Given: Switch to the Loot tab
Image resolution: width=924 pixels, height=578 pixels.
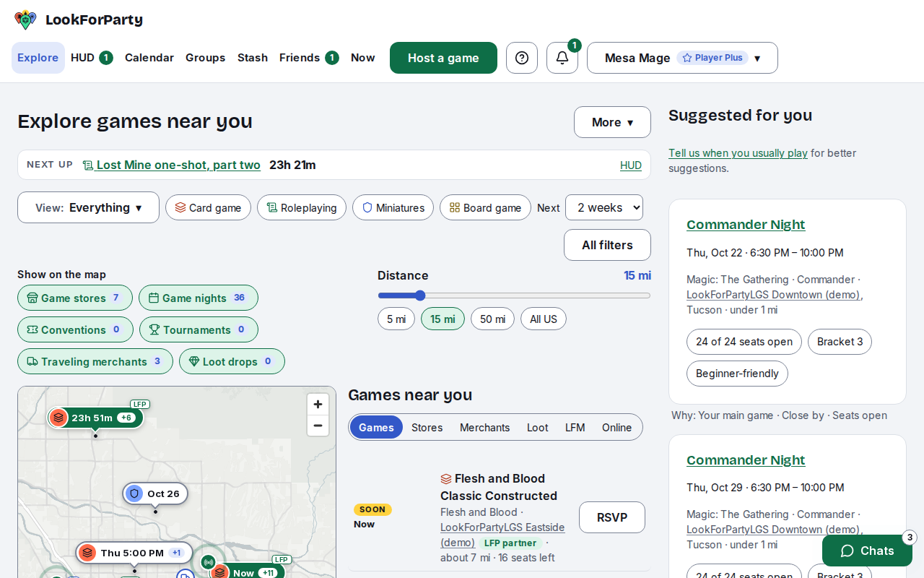Looking at the screenshot, I should pyautogui.click(x=538, y=427).
